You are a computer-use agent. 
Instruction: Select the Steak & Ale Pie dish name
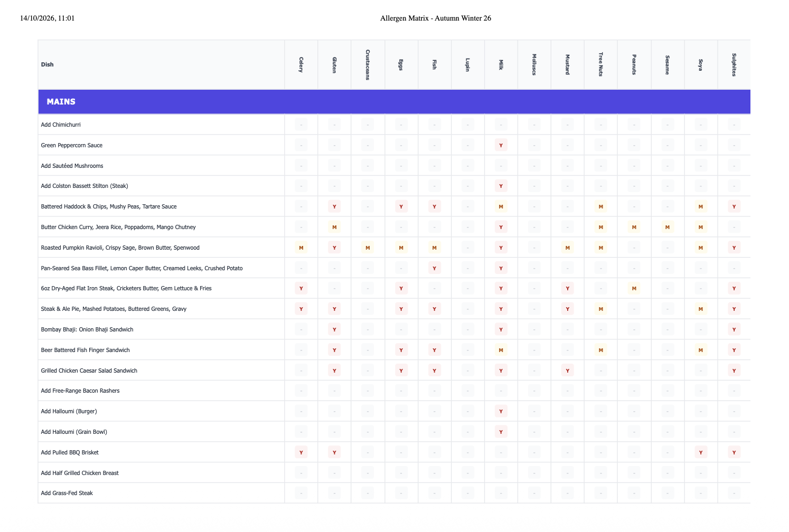pos(114,309)
